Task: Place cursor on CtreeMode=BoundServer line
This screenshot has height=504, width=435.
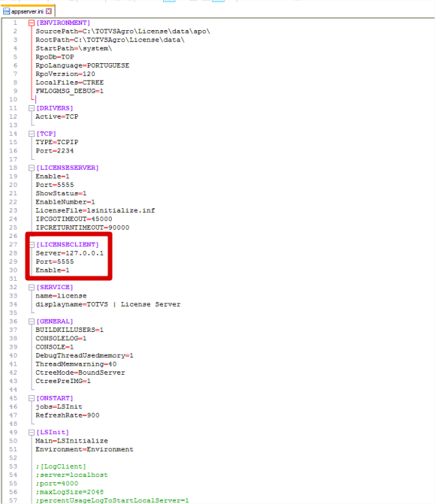Action: 80,373
